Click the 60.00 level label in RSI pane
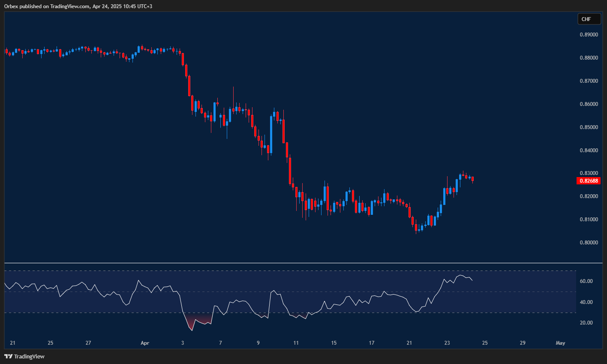The width and height of the screenshot is (607, 364). (587, 281)
